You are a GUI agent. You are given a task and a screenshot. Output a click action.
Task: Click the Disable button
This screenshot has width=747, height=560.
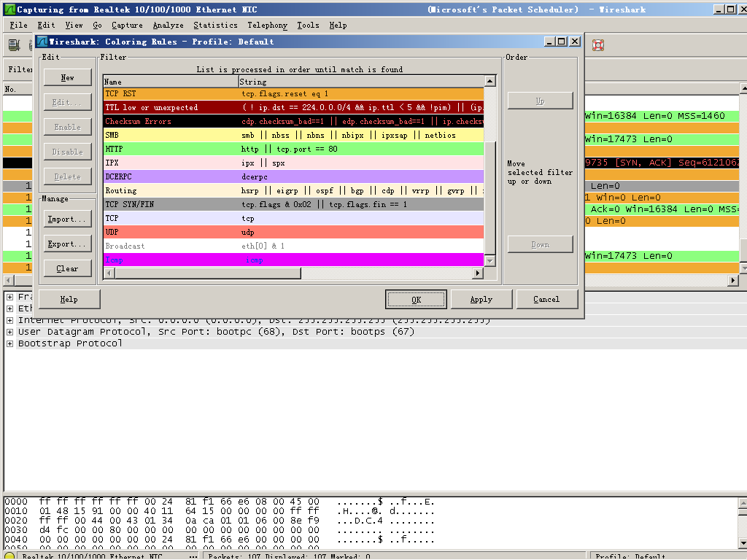[x=68, y=152]
